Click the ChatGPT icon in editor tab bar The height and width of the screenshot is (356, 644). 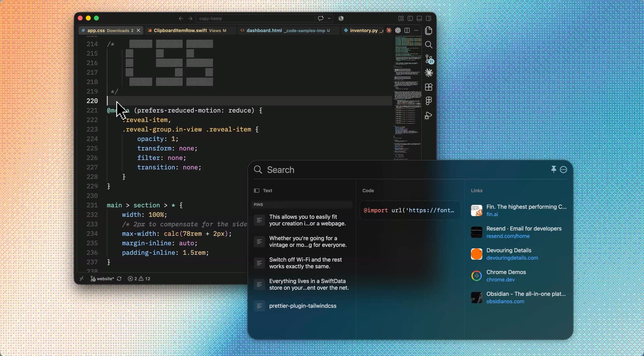(x=398, y=30)
